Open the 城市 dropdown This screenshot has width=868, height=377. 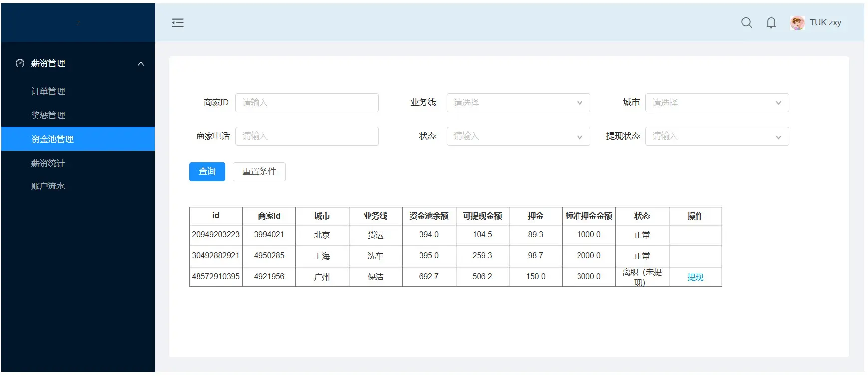[716, 103]
